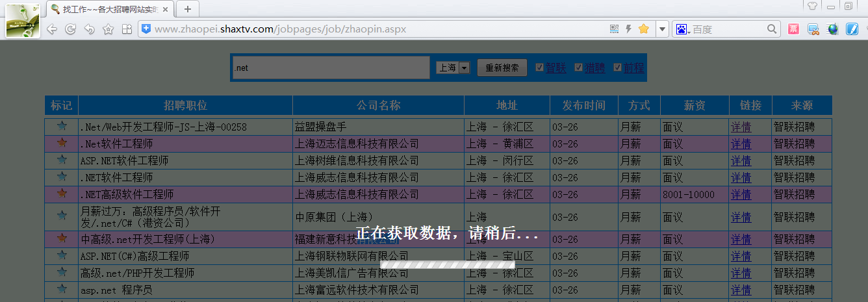Open a new tab with plus button
Viewport: 868px width, 302px height.
pos(188,9)
